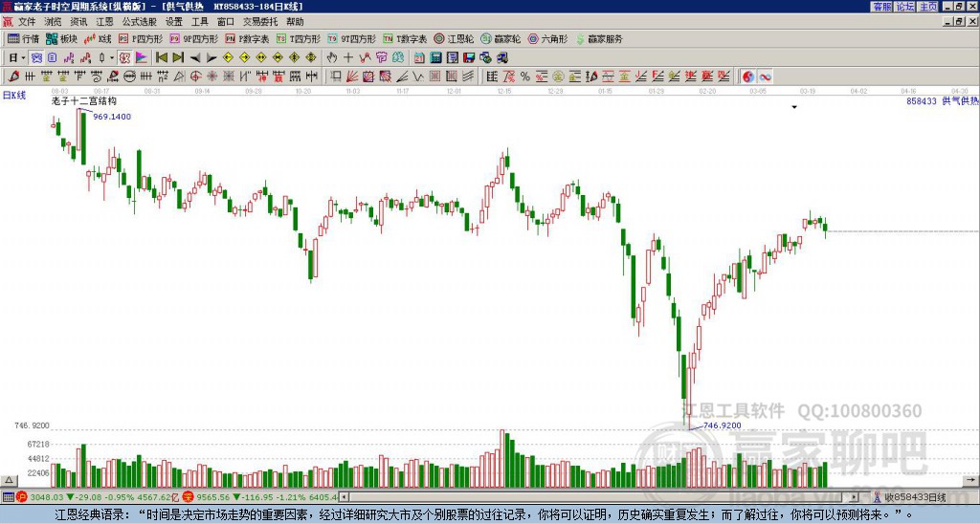Click the black left-pointing arrow
This screenshot has height=524, width=980.
click(x=195, y=58)
